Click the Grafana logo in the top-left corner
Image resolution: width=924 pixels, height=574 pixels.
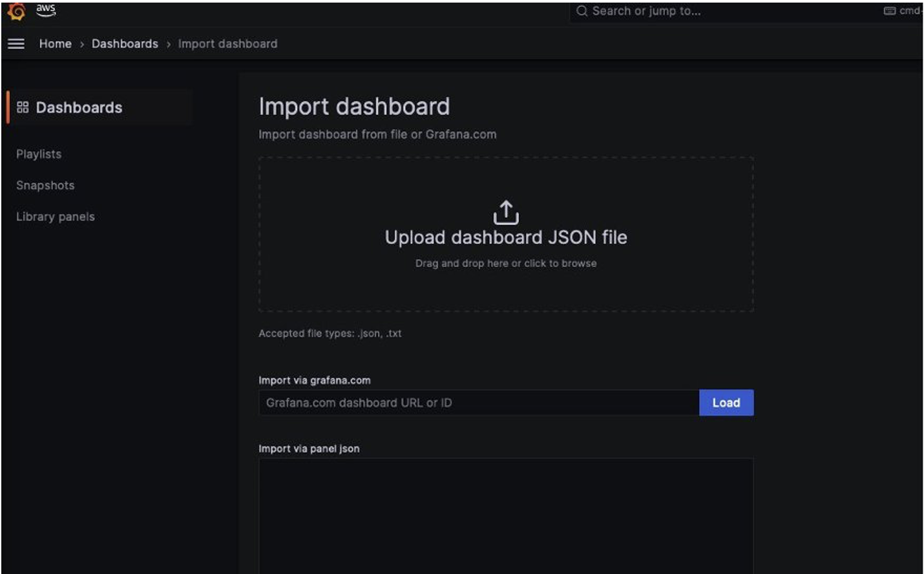tap(17, 11)
